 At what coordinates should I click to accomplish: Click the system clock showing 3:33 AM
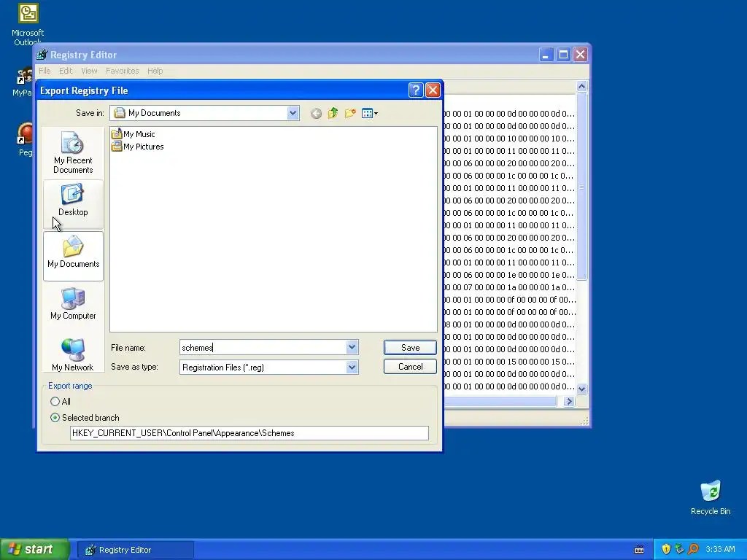coord(720,550)
